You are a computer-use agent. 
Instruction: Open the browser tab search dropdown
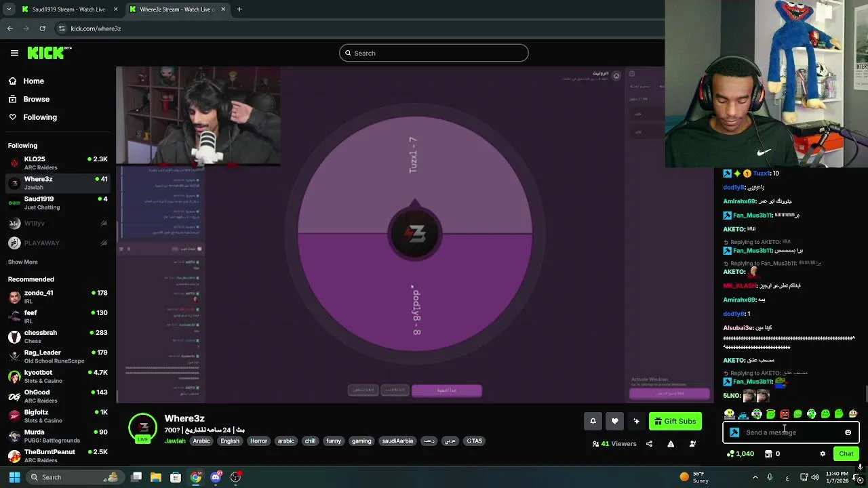8,9
